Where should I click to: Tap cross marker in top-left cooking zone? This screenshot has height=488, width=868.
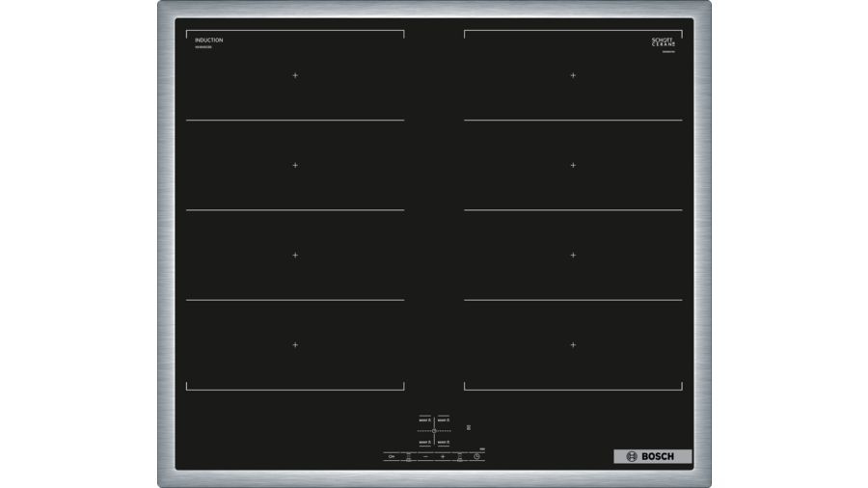pyautogui.click(x=295, y=75)
